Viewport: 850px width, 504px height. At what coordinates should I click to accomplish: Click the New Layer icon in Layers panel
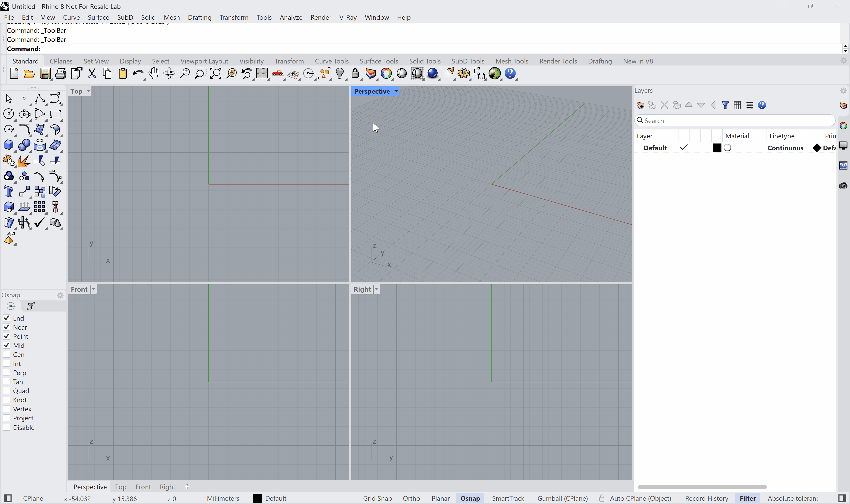[x=640, y=105]
